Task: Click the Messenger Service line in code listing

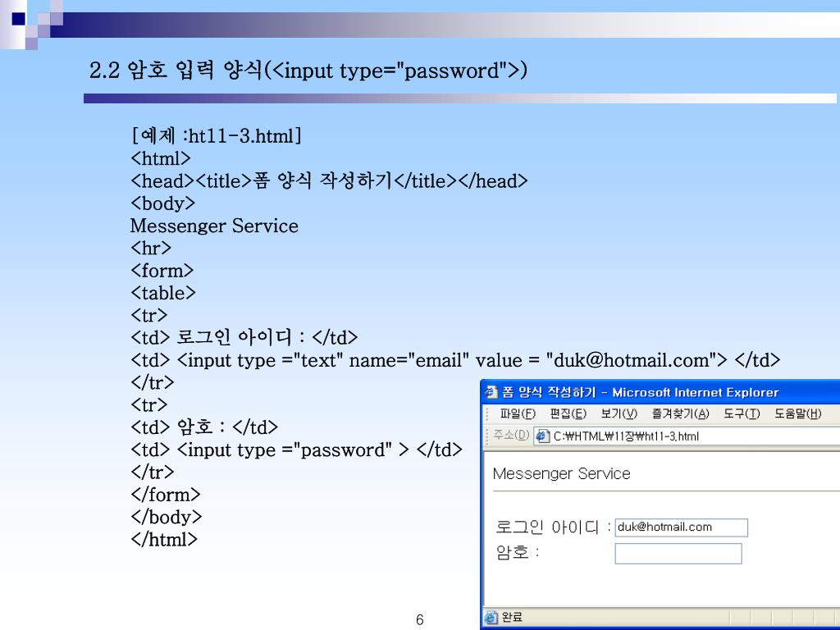Action: (x=214, y=226)
